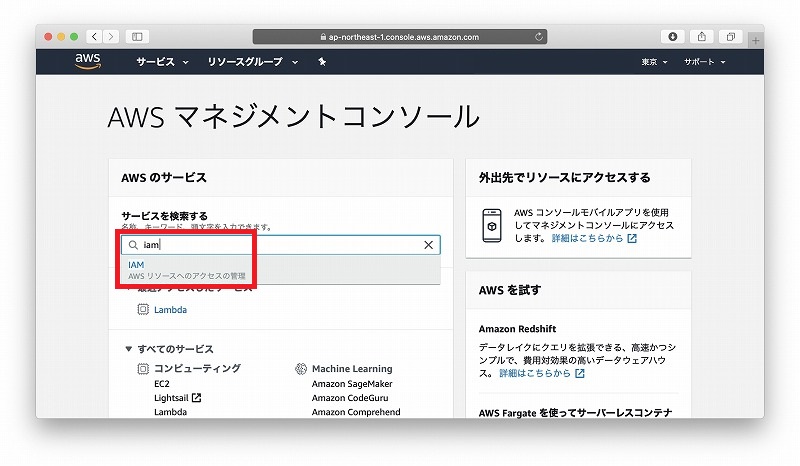Click the AWS マネジメントコンソール title
Image resolution: width=800 pixels, height=466 pixels.
click(x=293, y=116)
